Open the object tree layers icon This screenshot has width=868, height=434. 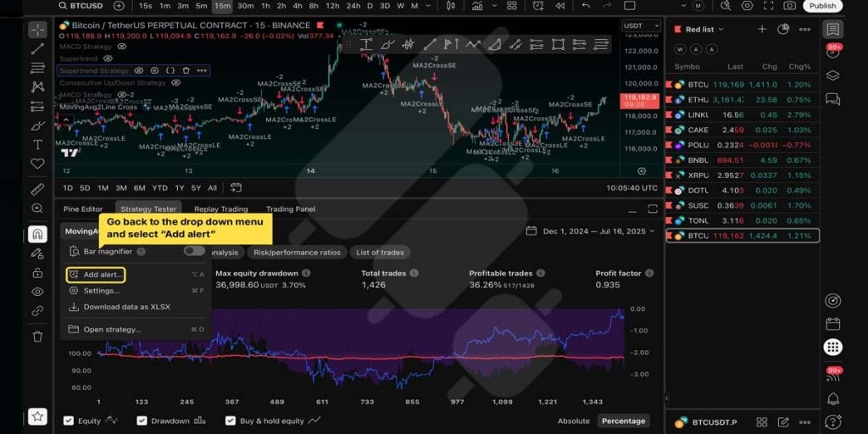(832, 75)
